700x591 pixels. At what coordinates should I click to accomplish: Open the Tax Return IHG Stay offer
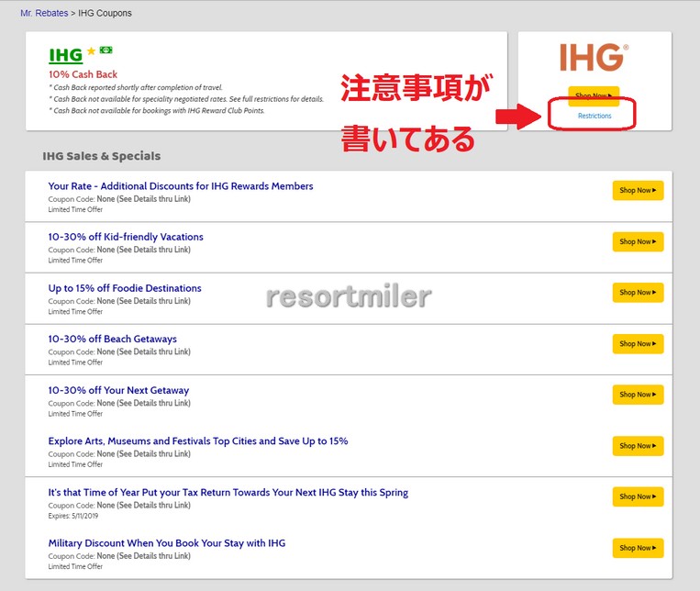(228, 492)
